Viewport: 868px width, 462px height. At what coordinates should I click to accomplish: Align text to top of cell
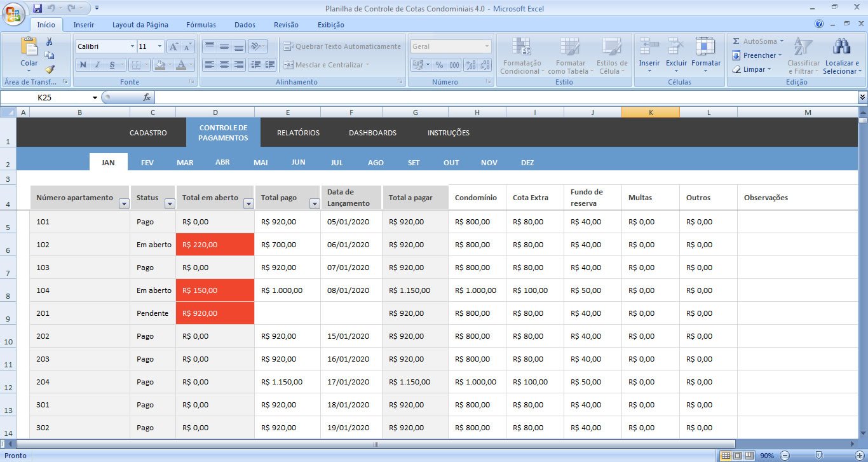209,46
